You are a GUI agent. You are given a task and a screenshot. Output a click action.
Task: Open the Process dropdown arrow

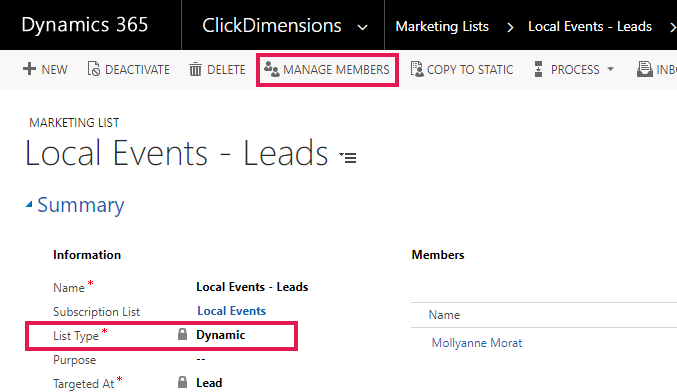[x=611, y=69]
